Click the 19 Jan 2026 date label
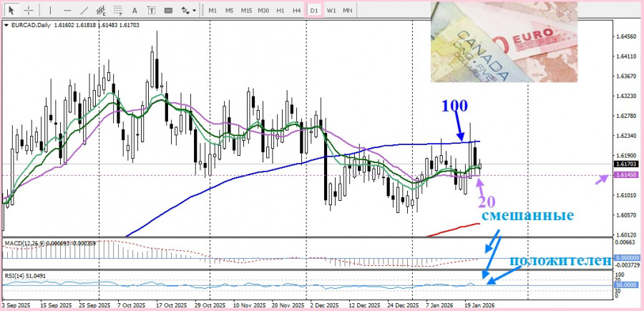The width and height of the screenshot is (644, 311). [x=481, y=306]
